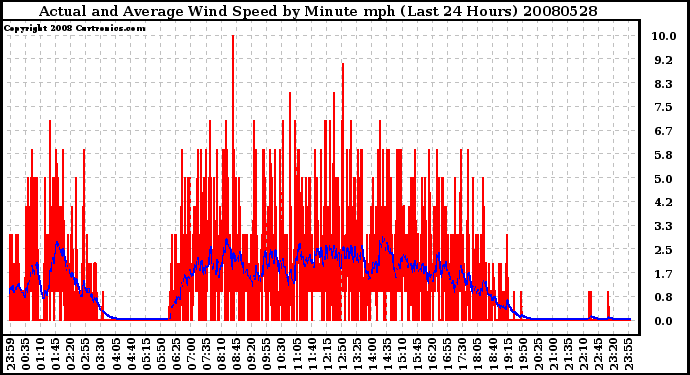Click the 20:25 time axis label
Screen dimensions: 690x375
[537, 354]
